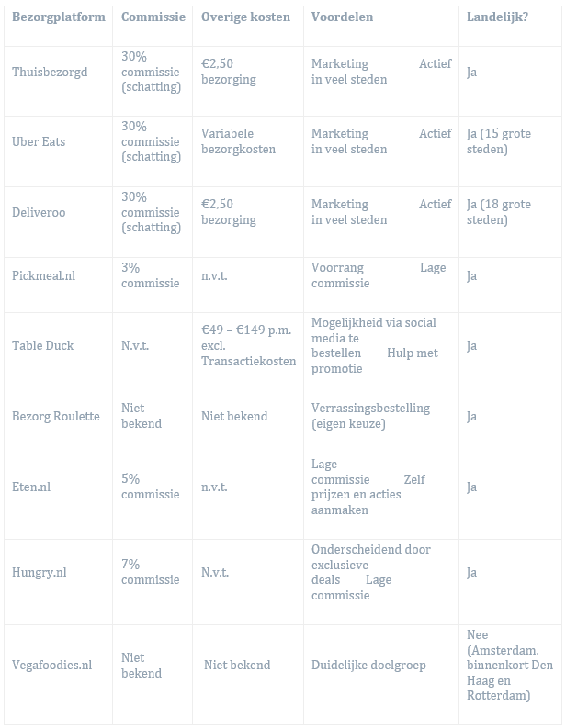The height and width of the screenshot is (728, 566).
Task: Select the Voordelen column header
Action: click(x=342, y=17)
